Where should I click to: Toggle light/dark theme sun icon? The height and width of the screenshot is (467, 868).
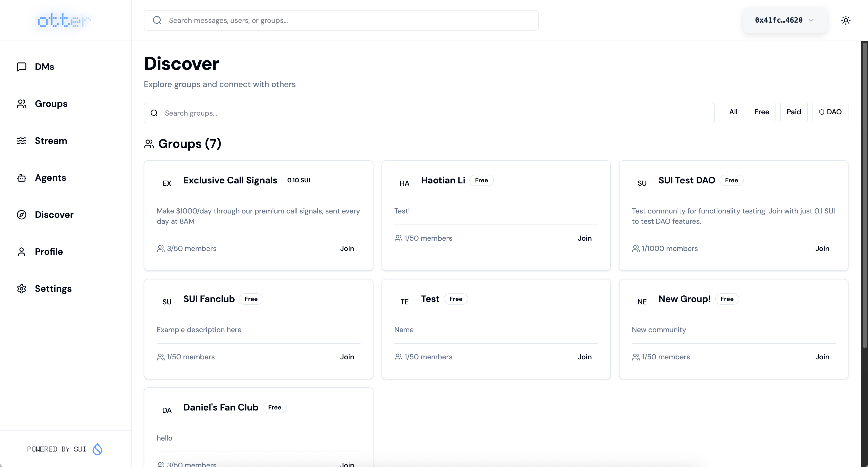coord(845,20)
